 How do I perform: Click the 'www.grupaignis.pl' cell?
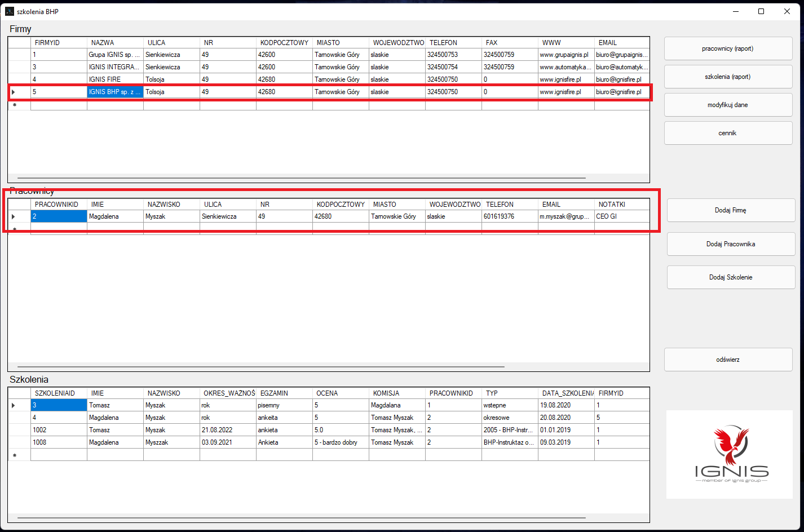coord(566,55)
